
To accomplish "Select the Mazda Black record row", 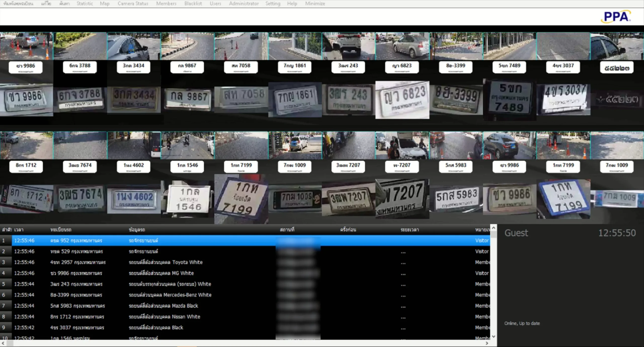I will (164, 306).
